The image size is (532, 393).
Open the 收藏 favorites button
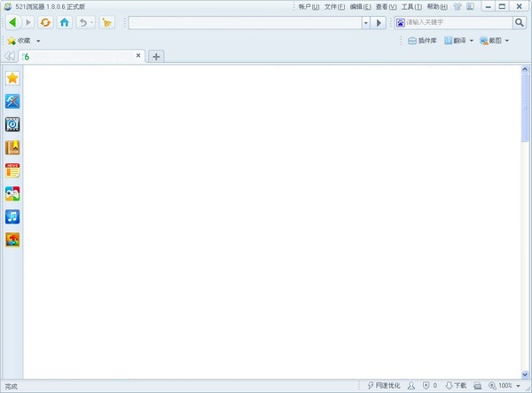click(20, 41)
